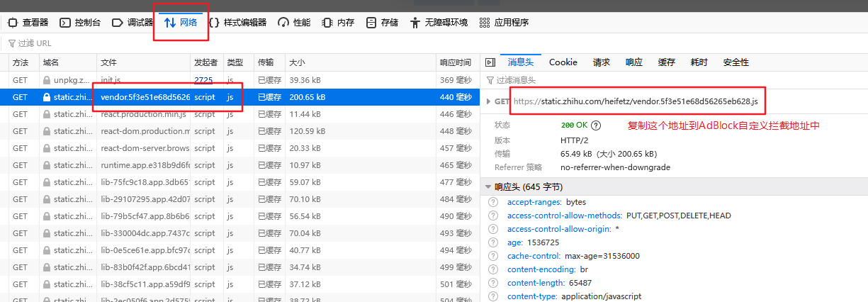Click the 过滤 URL filter field

click(213, 43)
